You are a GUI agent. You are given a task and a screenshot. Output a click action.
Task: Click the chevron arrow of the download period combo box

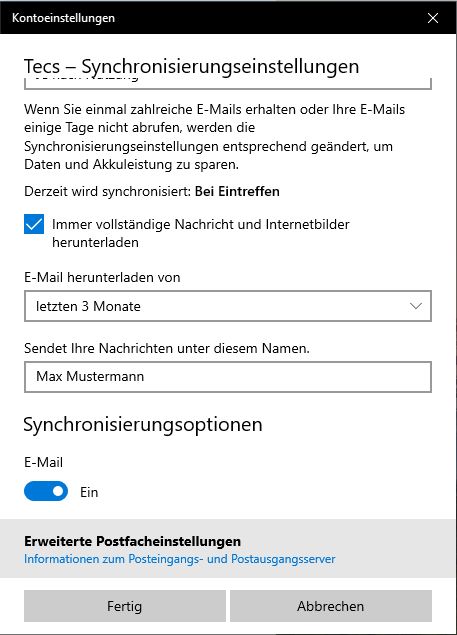pyautogui.click(x=416, y=306)
